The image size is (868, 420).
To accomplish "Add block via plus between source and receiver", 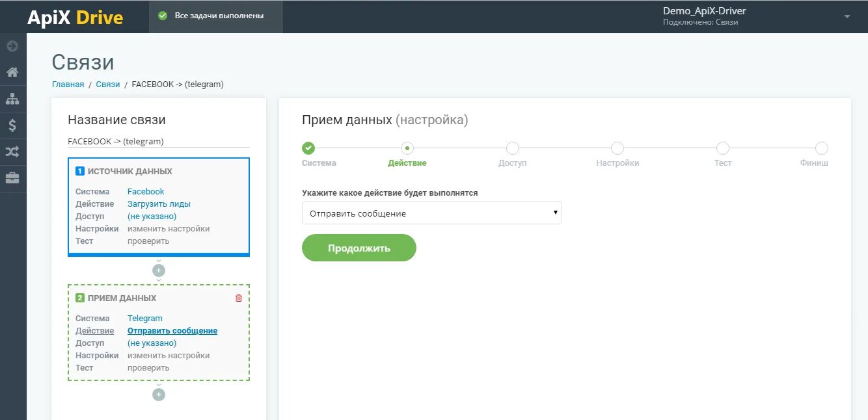I will 159,270.
